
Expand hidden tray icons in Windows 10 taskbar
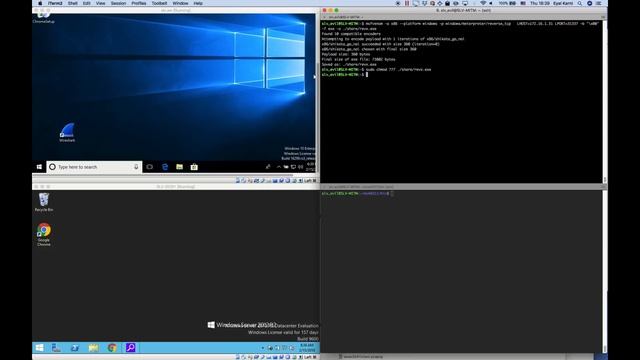coord(278,167)
